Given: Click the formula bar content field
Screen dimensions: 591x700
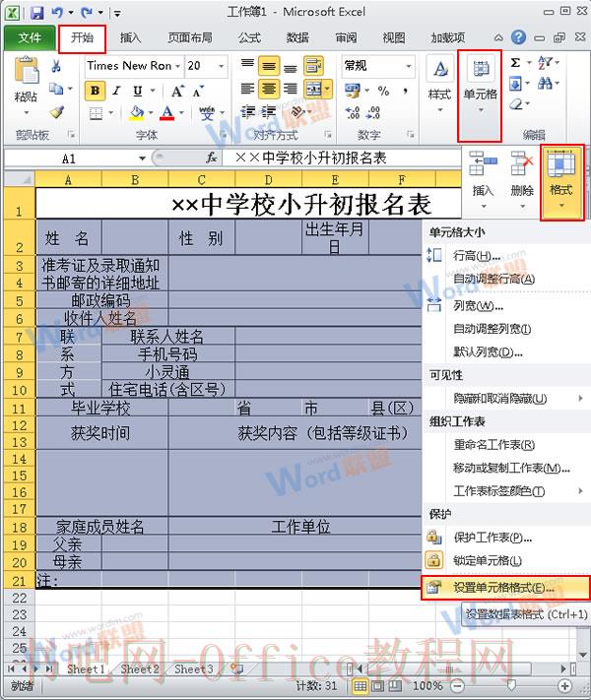Looking at the screenshot, I should 341,159.
